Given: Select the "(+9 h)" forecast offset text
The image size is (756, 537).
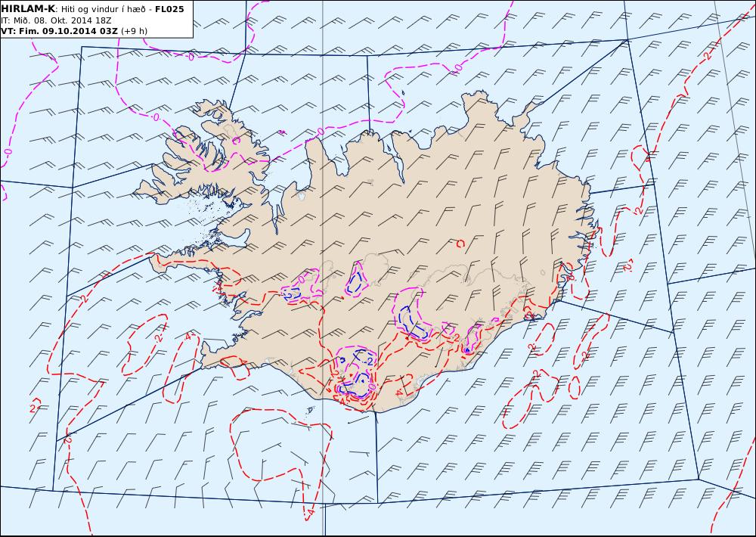Looking at the screenshot, I should [134, 31].
